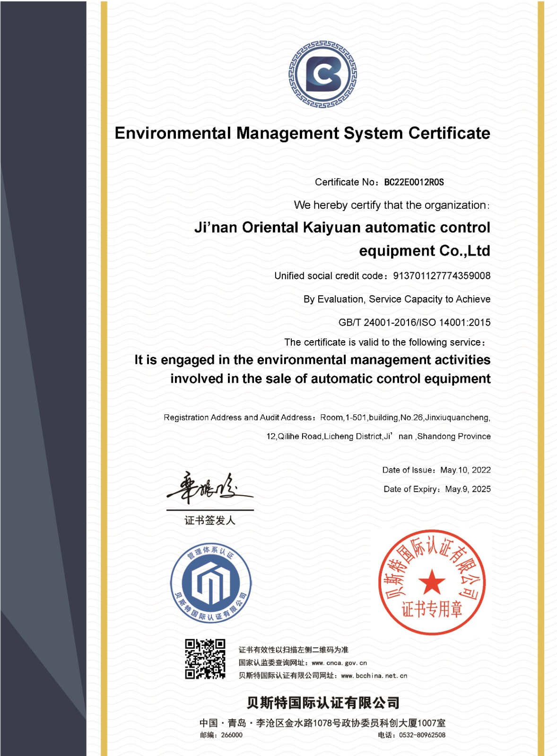Click the GB/T 24001-2016/ISO 14001:2015 standard text

tap(414, 323)
